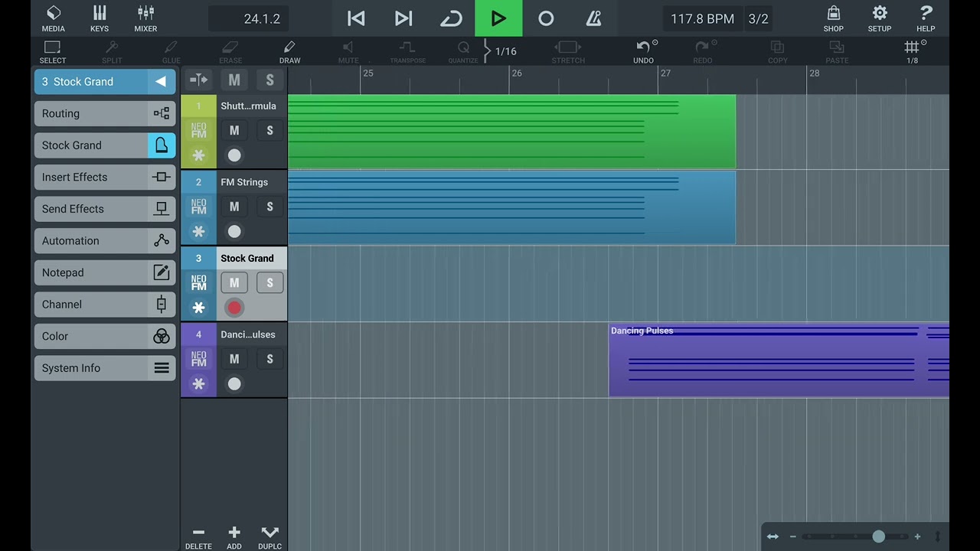
Task: Choose the Mute tool
Action: 348,52
